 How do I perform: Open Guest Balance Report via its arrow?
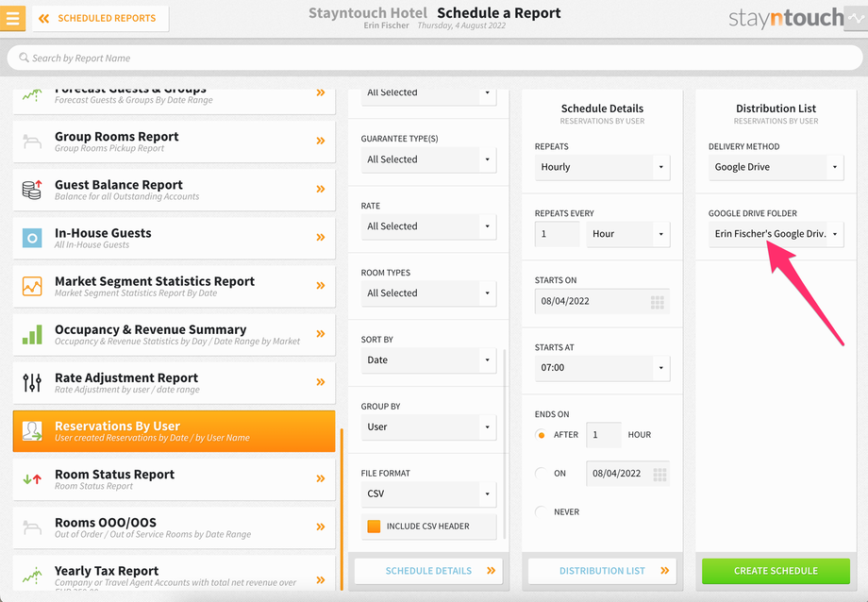click(x=321, y=189)
